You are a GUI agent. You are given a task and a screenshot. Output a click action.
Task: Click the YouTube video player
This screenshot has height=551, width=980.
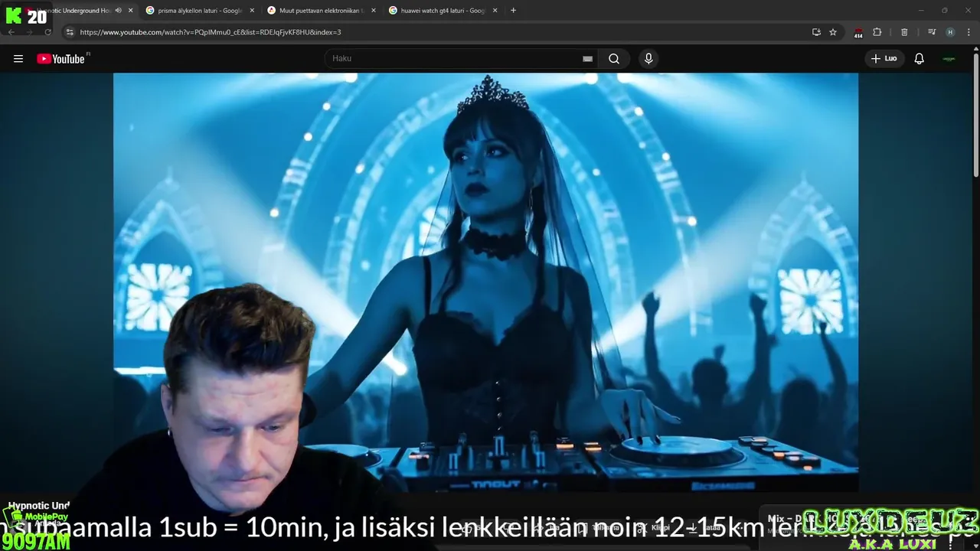[x=485, y=282]
